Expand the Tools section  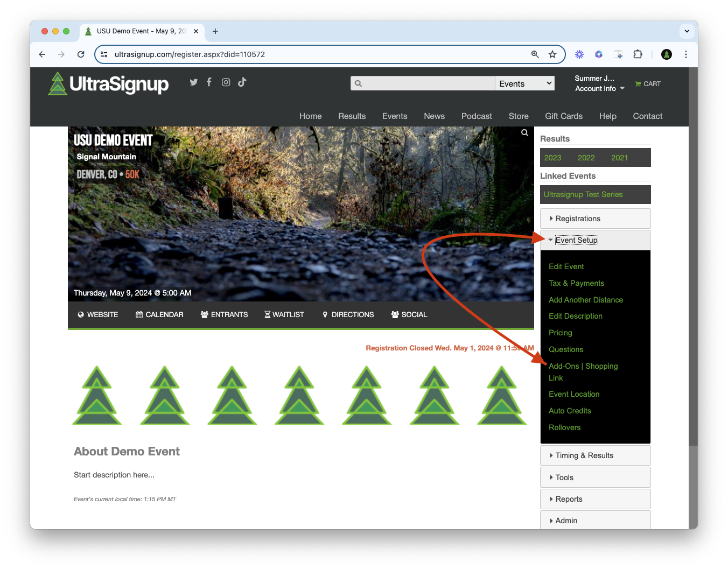tap(596, 477)
